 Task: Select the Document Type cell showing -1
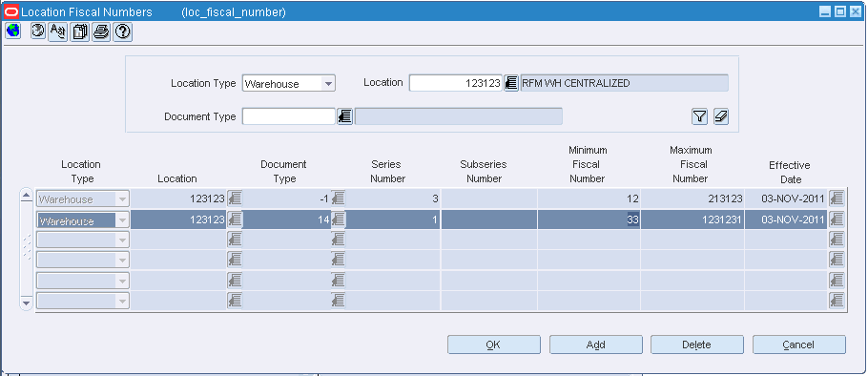(x=287, y=198)
